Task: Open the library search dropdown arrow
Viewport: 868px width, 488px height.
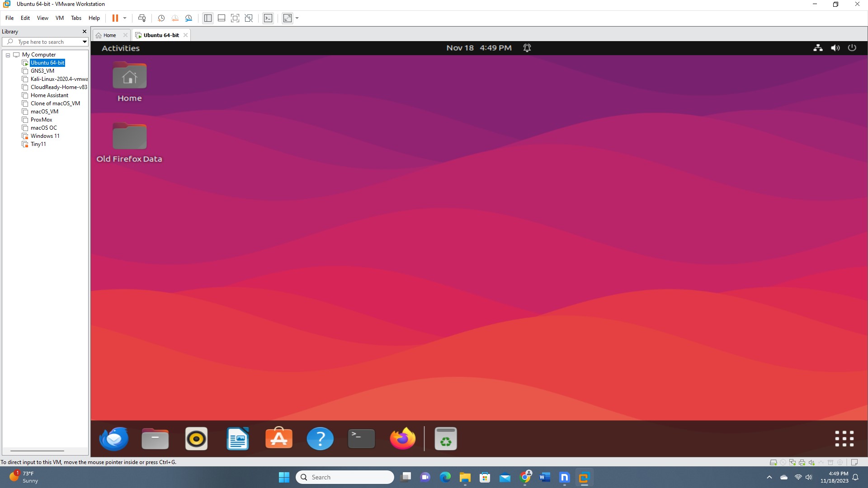Action: coord(85,42)
